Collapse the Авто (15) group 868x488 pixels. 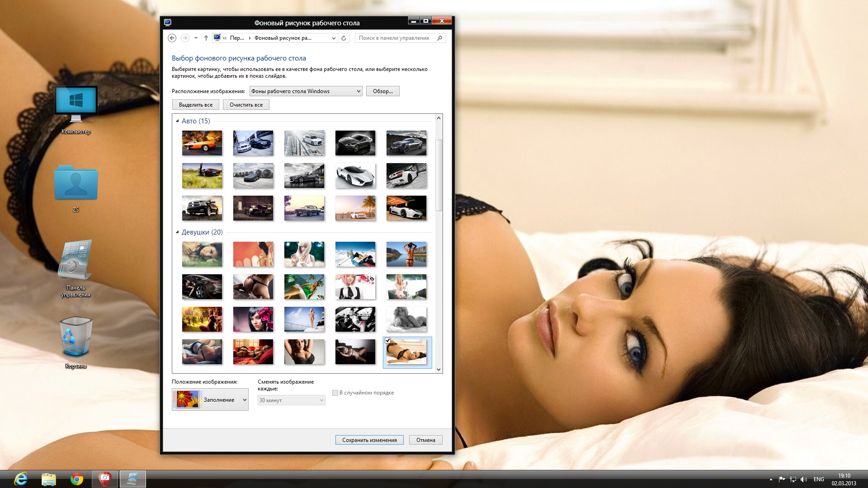(177, 121)
